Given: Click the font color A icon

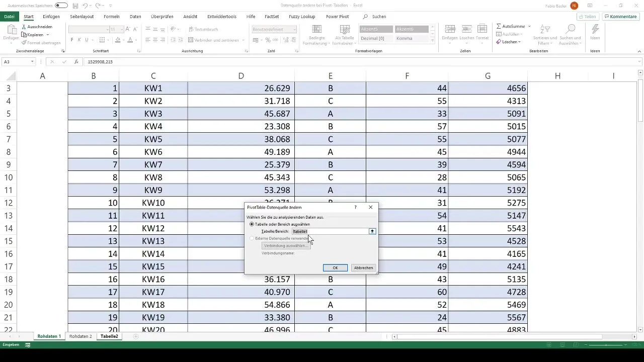Looking at the screenshot, I should point(130,40).
